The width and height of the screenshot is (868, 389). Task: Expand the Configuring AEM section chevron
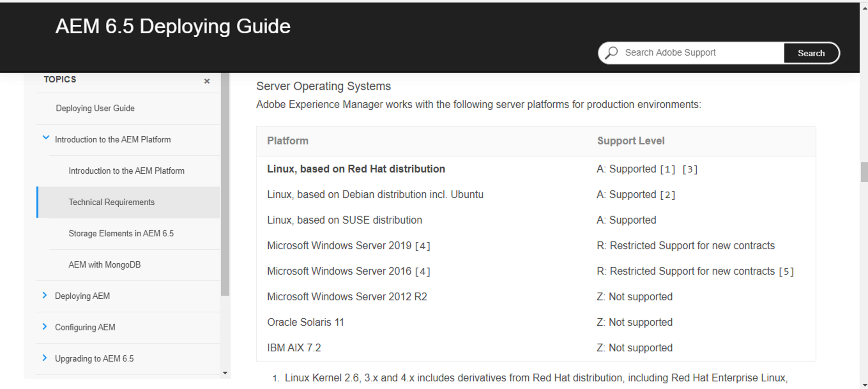click(x=45, y=327)
